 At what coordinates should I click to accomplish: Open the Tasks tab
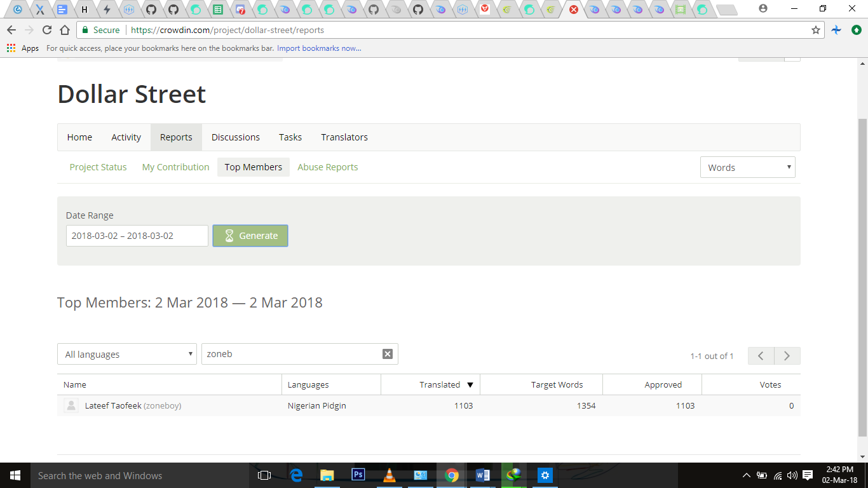(x=290, y=137)
